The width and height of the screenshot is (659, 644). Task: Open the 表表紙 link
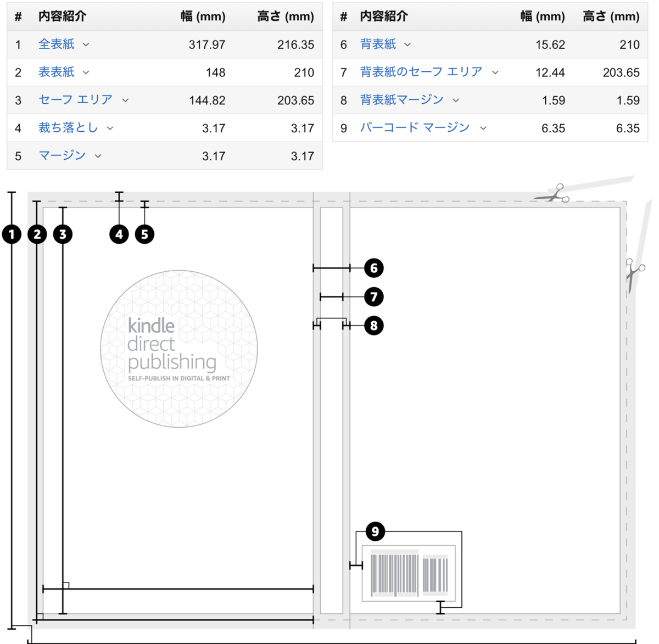point(57,72)
